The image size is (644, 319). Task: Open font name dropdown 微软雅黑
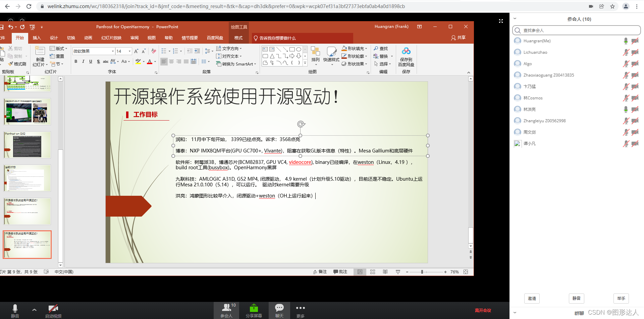point(113,51)
